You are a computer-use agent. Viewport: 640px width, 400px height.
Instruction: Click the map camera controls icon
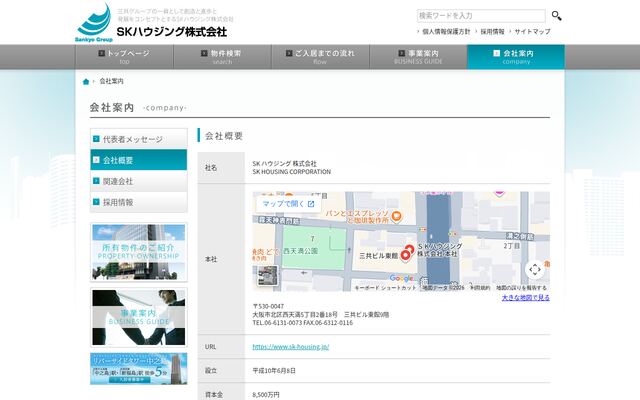(x=535, y=269)
